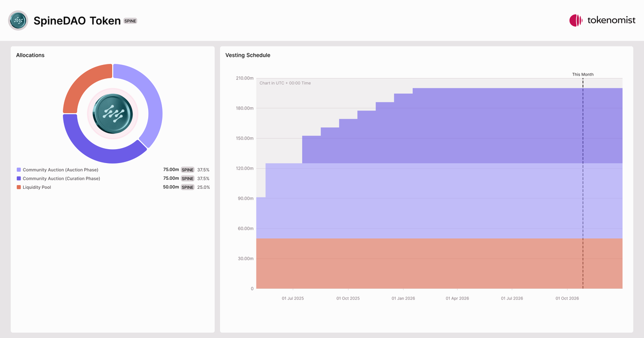Click the SpineDAO Token title
Viewport: 644px width, 338px height.
[77, 21]
